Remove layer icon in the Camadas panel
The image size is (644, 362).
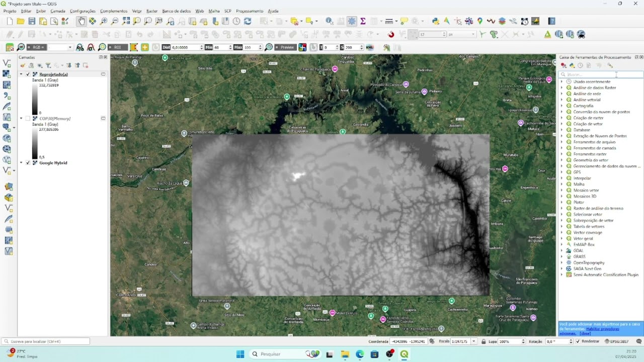(86, 65)
